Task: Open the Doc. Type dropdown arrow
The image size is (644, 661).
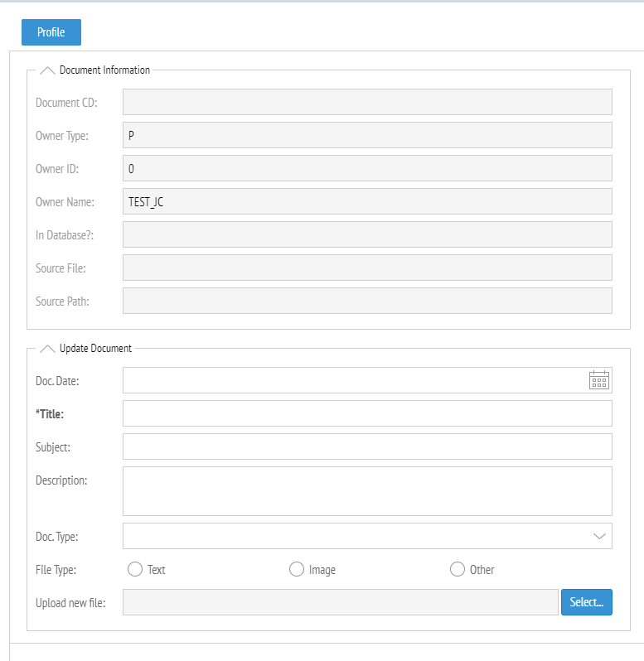Action: point(599,536)
